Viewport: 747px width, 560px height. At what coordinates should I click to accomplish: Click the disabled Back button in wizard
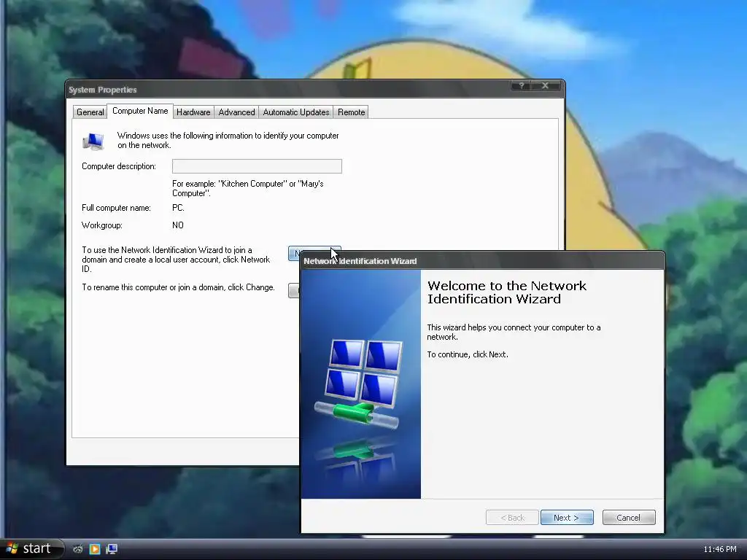coord(512,518)
